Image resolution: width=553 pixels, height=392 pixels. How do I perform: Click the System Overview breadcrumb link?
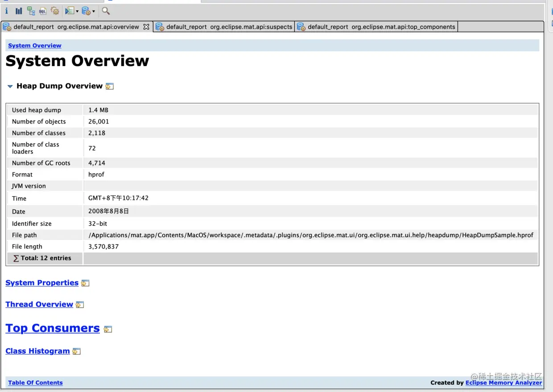tap(35, 45)
